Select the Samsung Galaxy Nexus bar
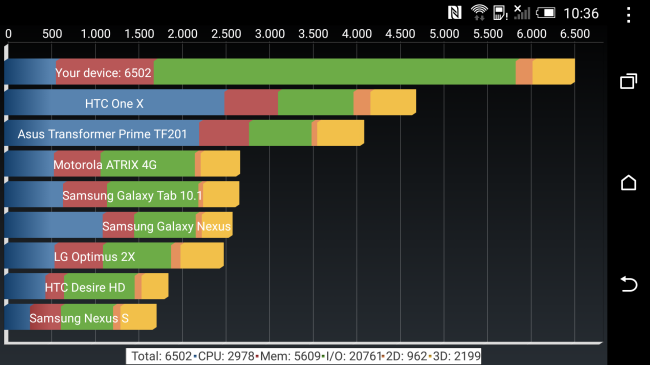The width and height of the screenshot is (650, 365). click(118, 225)
